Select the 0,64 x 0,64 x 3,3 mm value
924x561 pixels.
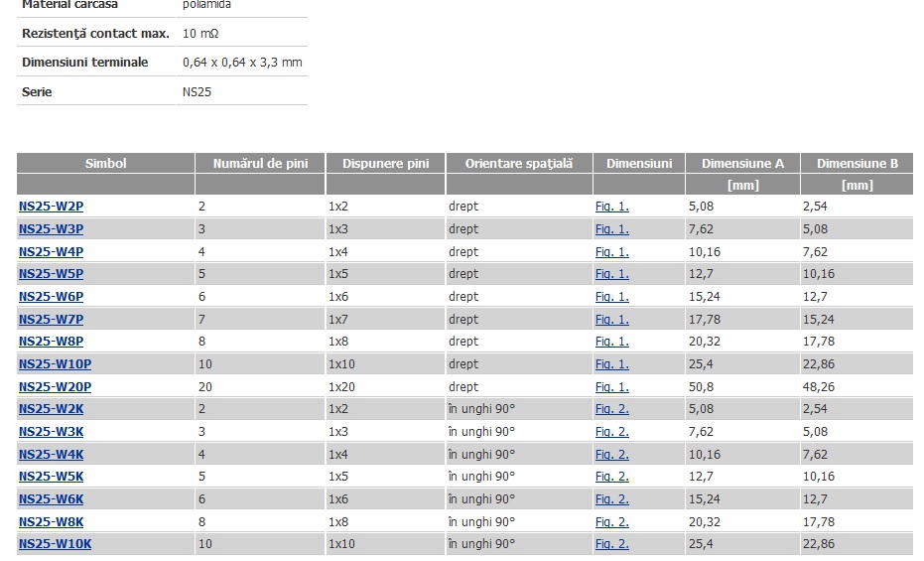[242, 63]
